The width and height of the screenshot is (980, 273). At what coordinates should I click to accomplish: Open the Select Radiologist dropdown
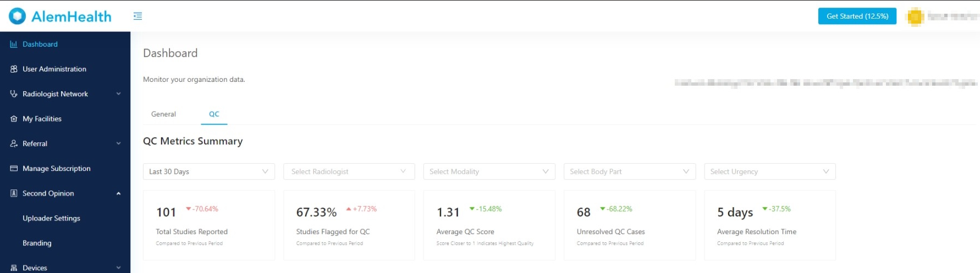[x=349, y=171]
